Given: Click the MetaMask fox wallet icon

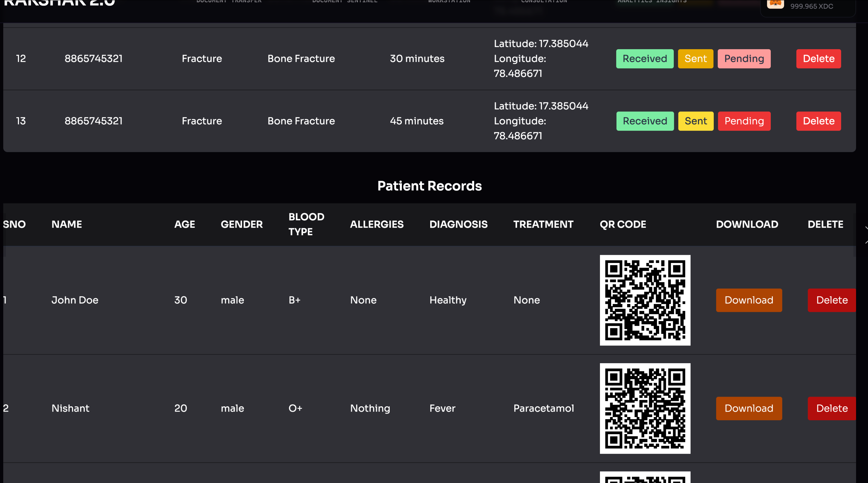Looking at the screenshot, I should coord(775,4).
